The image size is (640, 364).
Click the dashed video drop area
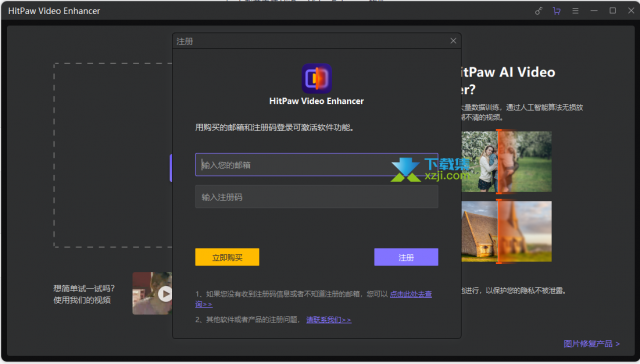click(x=113, y=155)
